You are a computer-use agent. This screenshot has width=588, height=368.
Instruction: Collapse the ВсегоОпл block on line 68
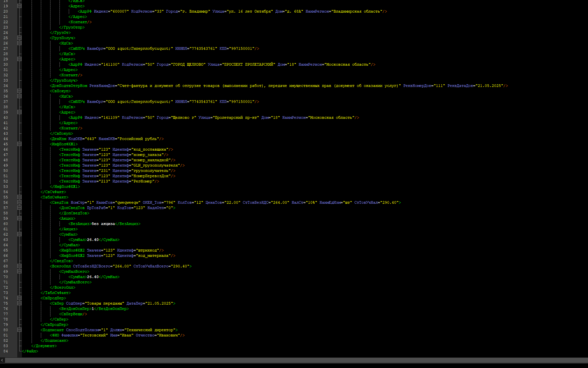point(19,266)
